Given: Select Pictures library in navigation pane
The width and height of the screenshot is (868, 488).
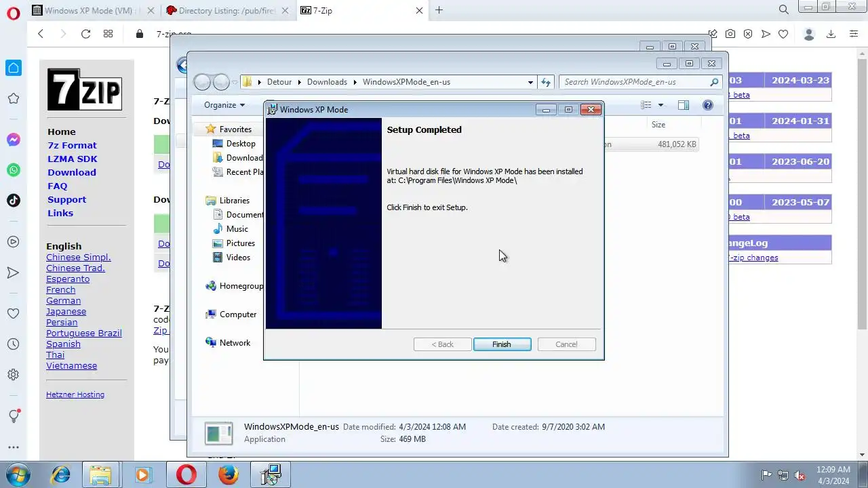Looking at the screenshot, I should (233, 243).
